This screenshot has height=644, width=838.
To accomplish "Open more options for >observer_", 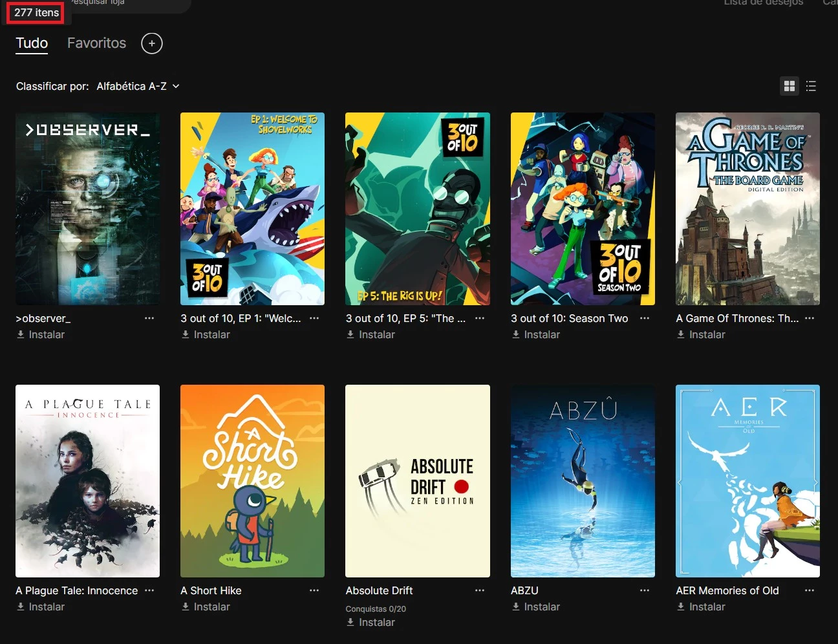I will 149,318.
